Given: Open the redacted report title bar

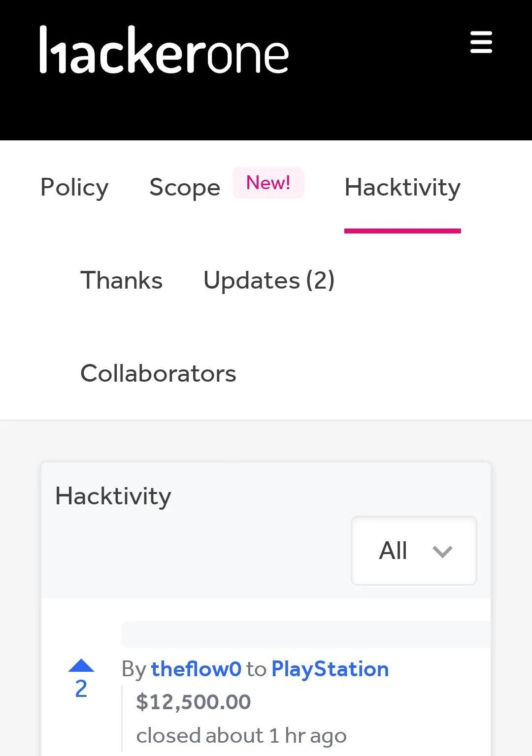Looking at the screenshot, I should pyautogui.click(x=305, y=634).
